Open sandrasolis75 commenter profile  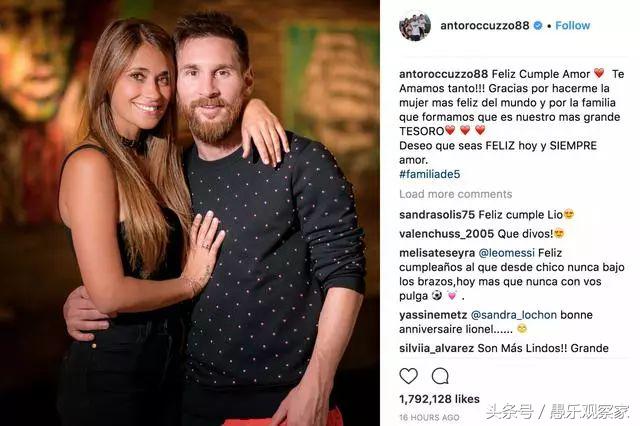click(437, 215)
